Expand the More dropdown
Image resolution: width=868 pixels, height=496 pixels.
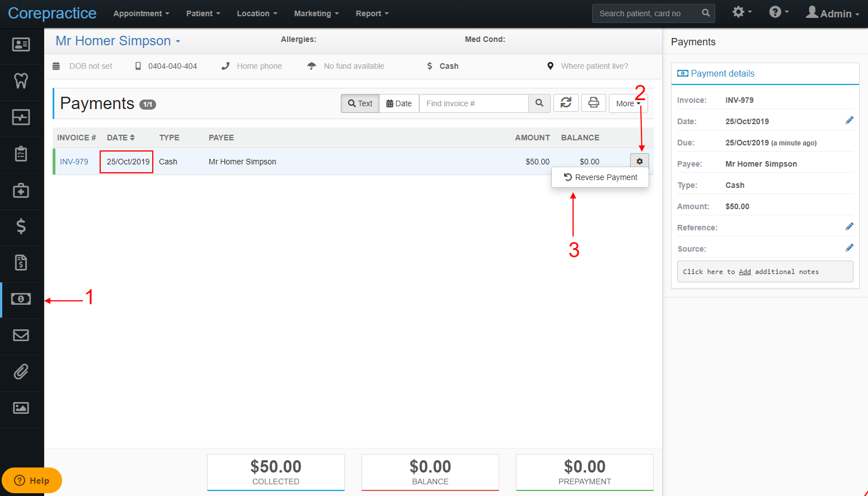point(628,103)
